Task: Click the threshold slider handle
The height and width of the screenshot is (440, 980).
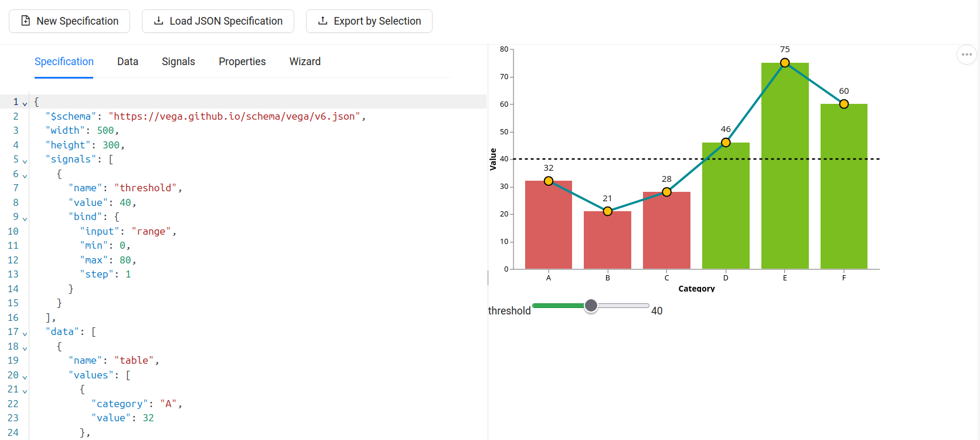Action: point(591,306)
